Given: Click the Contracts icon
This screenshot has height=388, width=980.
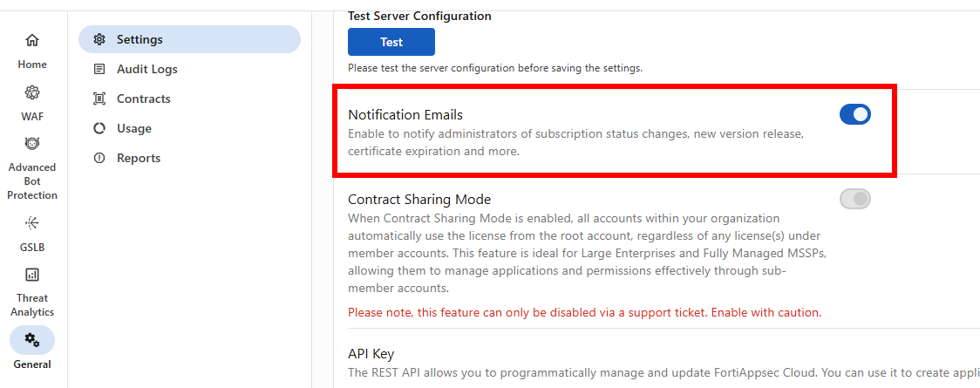Looking at the screenshot, I should click(99, 99).
